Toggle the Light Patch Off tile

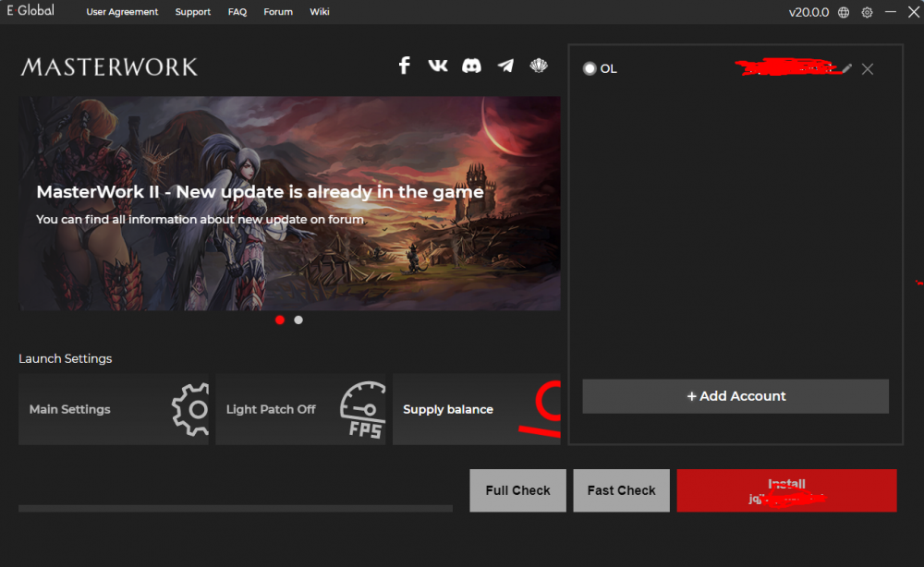click(301, 409)
